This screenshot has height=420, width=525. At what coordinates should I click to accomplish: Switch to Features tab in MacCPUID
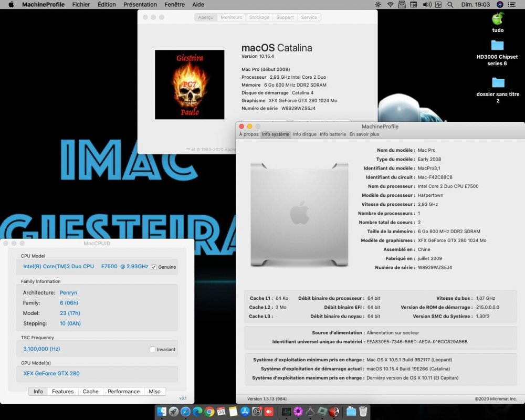pos(62,391)
